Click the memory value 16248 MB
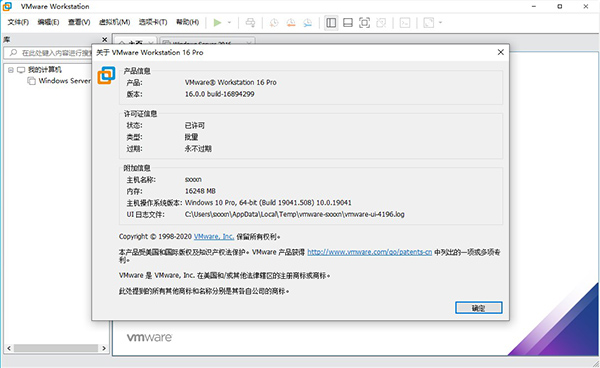 click(200, 191)
